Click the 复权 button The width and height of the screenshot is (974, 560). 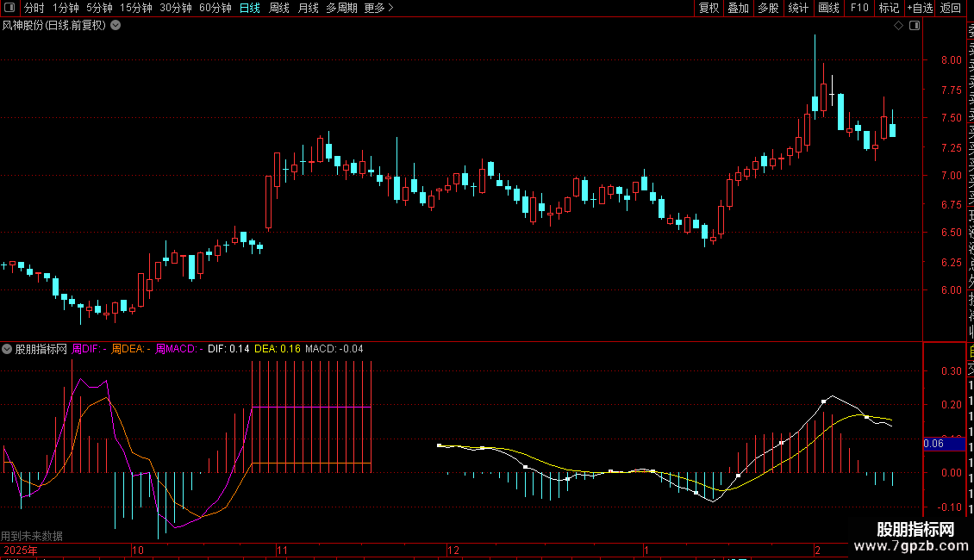709,8
